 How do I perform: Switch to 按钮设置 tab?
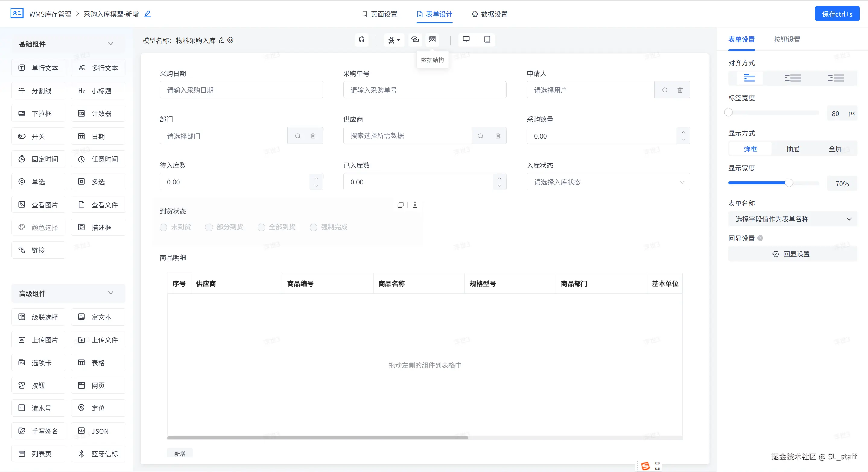pyautogui.click(x=787, y=40)
